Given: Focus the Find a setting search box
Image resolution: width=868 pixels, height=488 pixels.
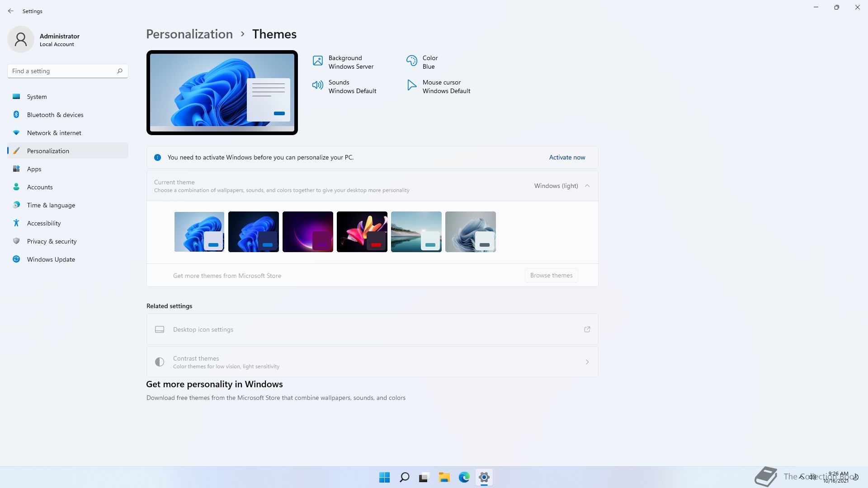Looking at the screenshot, I should pyautogui.click(x=68, y=71).
